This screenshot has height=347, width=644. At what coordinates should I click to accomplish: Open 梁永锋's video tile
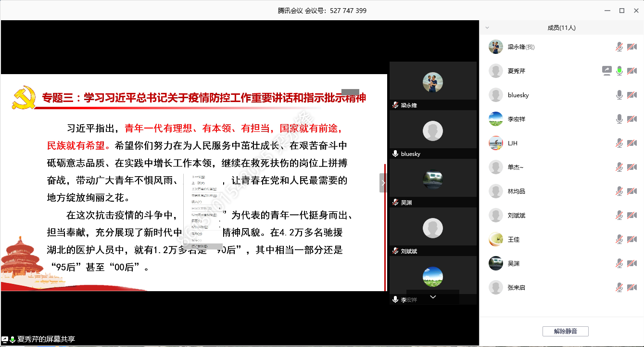pos(433,85)
